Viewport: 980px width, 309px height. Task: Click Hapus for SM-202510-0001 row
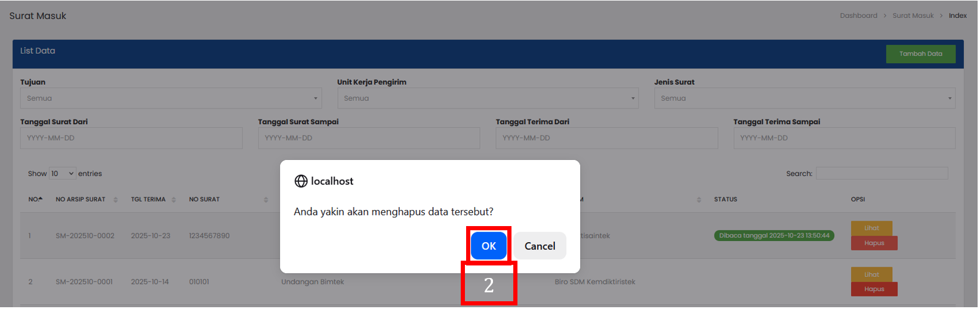[x=873, y=289]
